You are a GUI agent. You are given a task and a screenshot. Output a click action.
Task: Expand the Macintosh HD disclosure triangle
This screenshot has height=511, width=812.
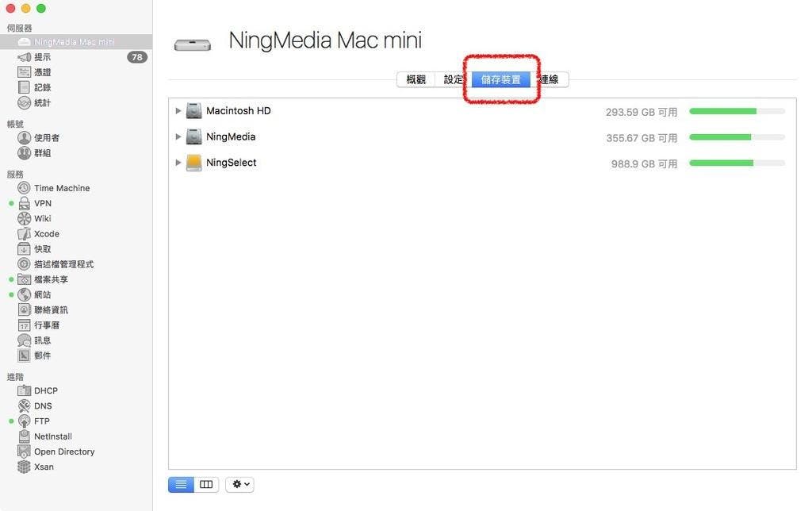(x=178, y=111)
